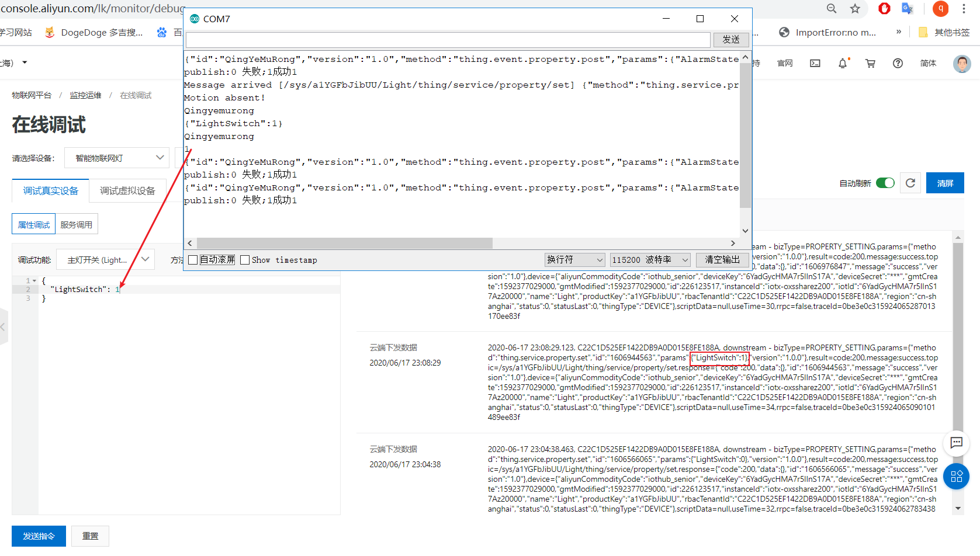980x556 pixels.
Task: Collapse the JSON block at line 1
Action: [x=34, y=281]
